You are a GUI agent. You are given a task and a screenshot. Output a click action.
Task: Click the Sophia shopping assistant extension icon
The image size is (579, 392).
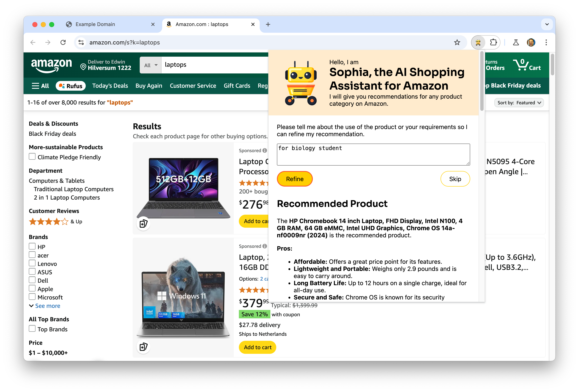click(x=478, y=43)
